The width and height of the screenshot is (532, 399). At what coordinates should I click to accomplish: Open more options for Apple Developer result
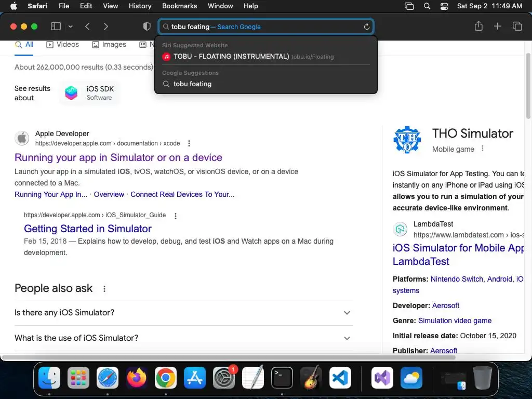(x=189, y=143)
